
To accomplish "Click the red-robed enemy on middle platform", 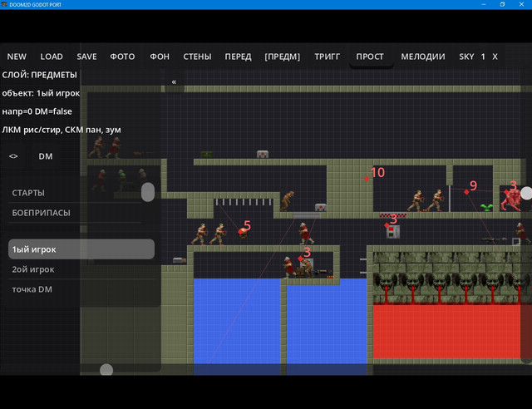I will (x=305, y=234).
